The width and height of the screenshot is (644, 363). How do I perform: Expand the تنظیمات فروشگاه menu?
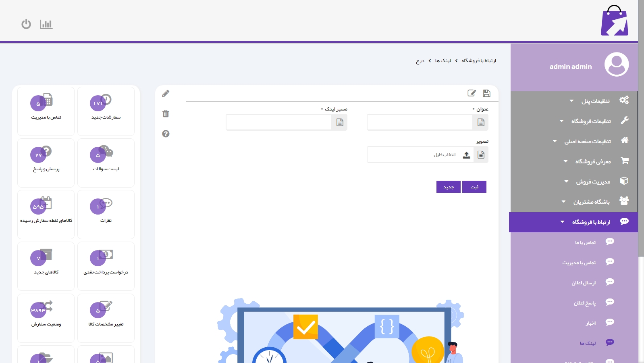tap(591, 121)
